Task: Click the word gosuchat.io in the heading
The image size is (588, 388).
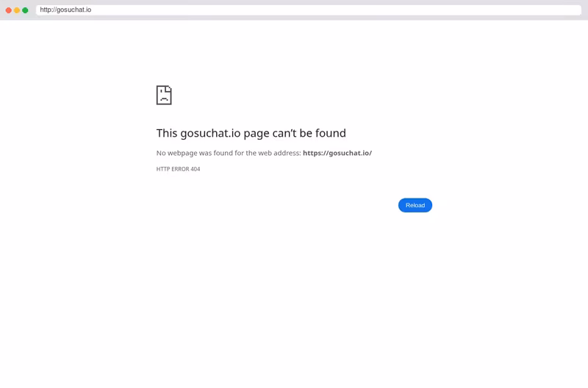Action: (210, 134)
